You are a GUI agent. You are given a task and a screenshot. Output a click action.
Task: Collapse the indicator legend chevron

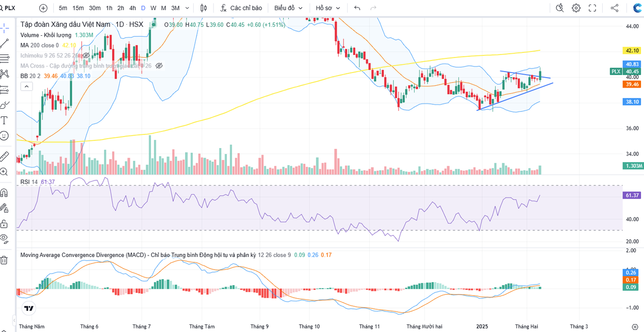click(x=27, y=87)
